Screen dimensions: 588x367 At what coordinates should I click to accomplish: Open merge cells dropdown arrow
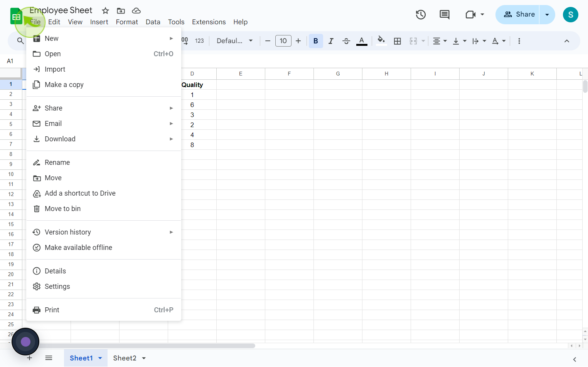[423, 41]
